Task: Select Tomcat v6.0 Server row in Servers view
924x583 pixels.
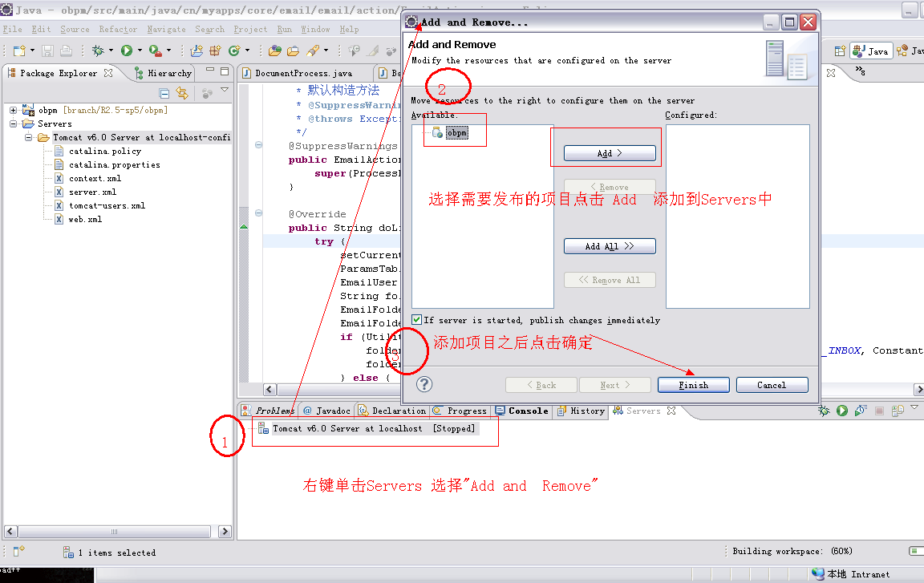Action: pos(374,428)
